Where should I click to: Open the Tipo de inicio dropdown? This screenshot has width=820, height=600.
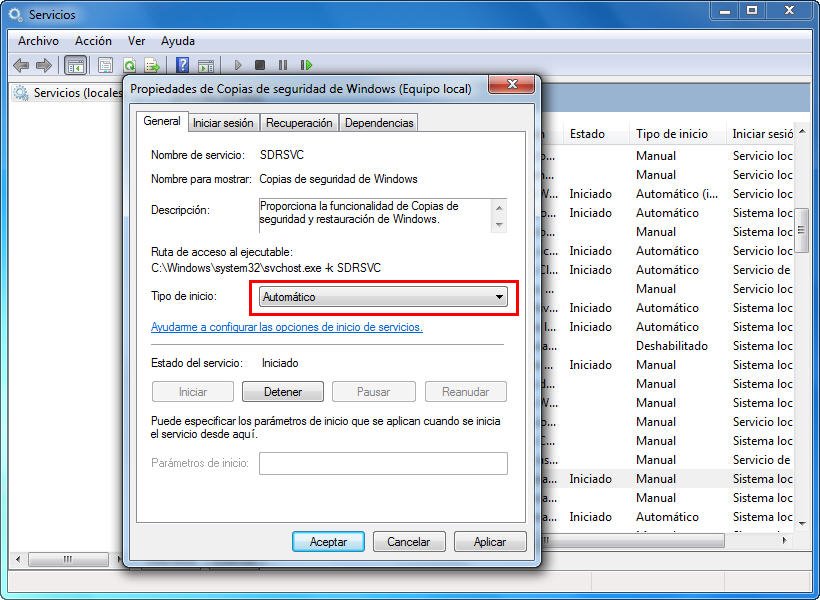click(x=383, y=297)
